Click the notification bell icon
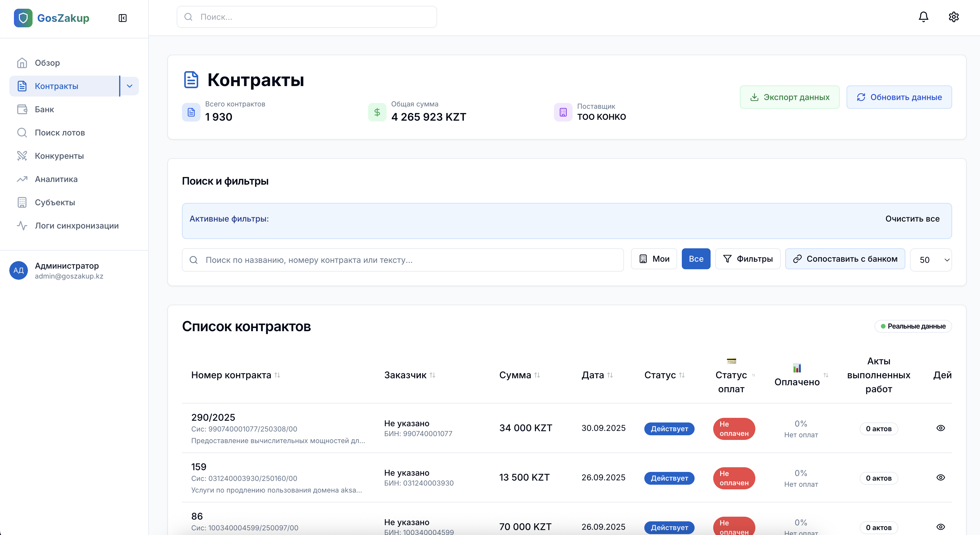This screenshot has height=535, width=980. (x=923, y=17)
